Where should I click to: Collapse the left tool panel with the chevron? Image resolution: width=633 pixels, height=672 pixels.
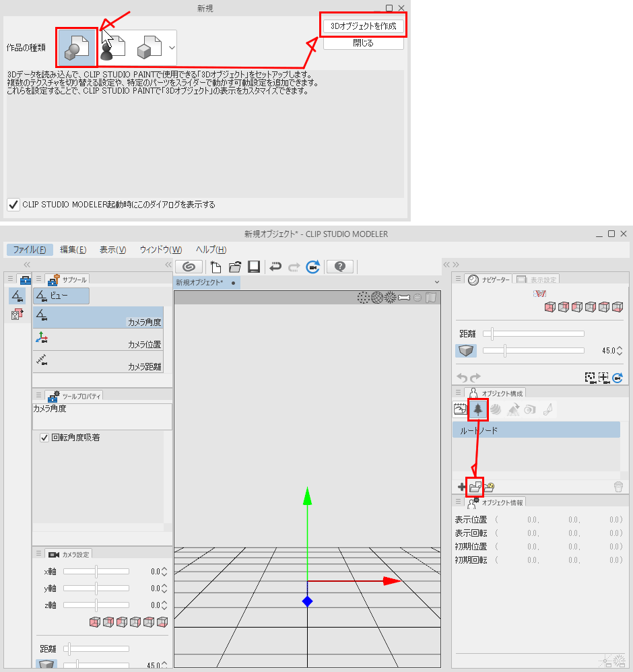(x=27, y=265)
